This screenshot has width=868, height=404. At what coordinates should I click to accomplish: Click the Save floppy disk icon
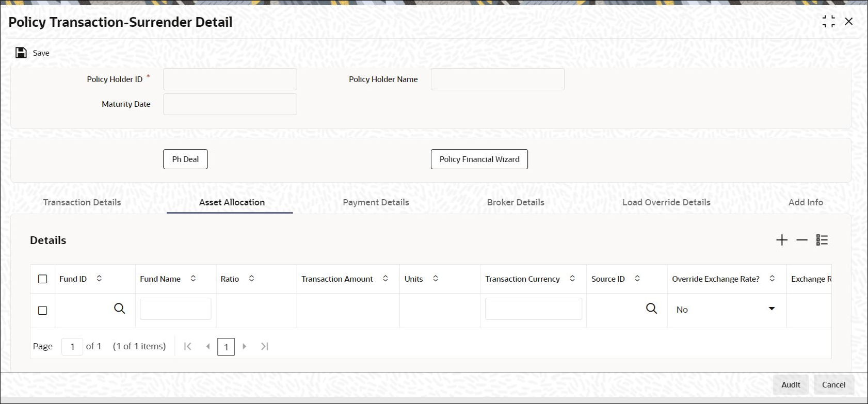(21, 53)
